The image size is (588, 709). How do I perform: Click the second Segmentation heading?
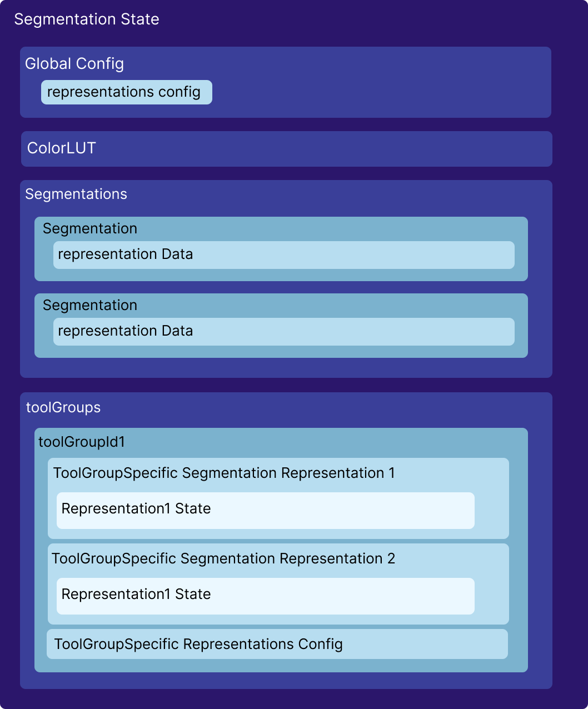tap(90, 305)
